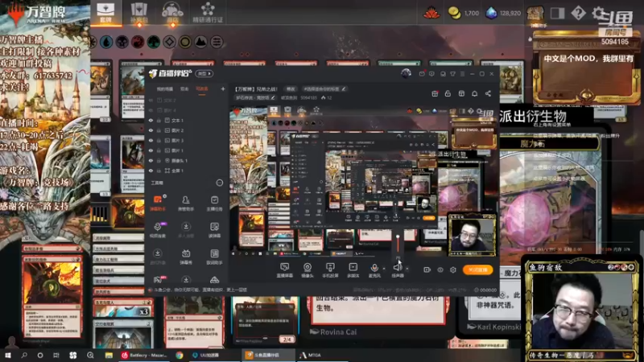
Task: Open File Explorer from the taskbar
Action: (109, 355)
